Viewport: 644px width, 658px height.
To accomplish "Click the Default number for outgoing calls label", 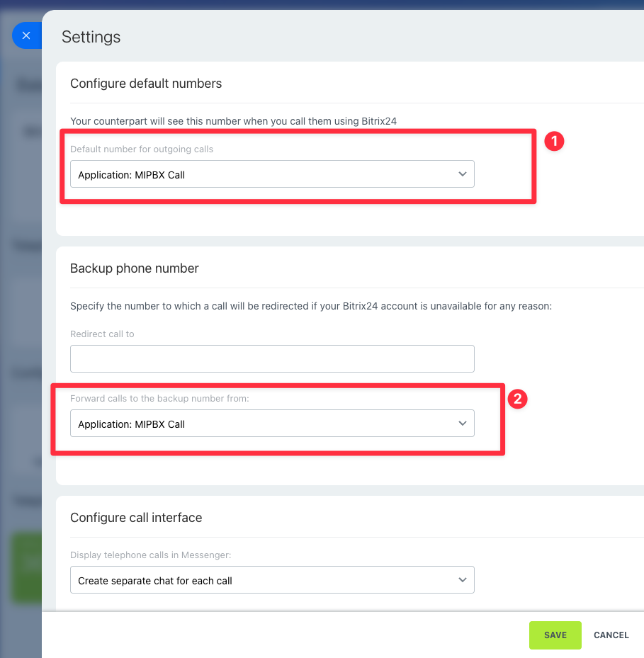I will [142, 149].
